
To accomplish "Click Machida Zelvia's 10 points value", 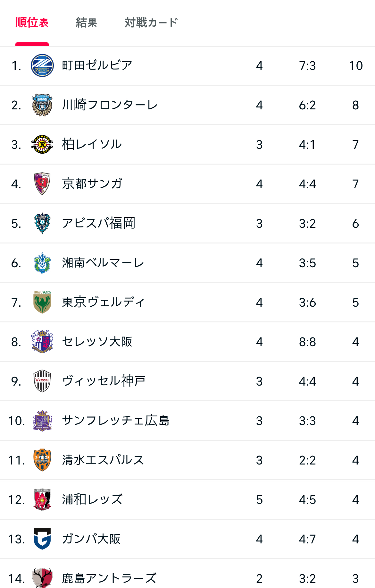I will [x=356, y=66].
